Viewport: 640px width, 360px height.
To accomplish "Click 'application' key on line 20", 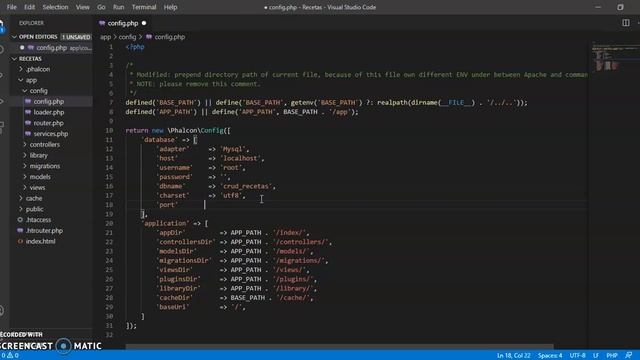I will (165, 223).
